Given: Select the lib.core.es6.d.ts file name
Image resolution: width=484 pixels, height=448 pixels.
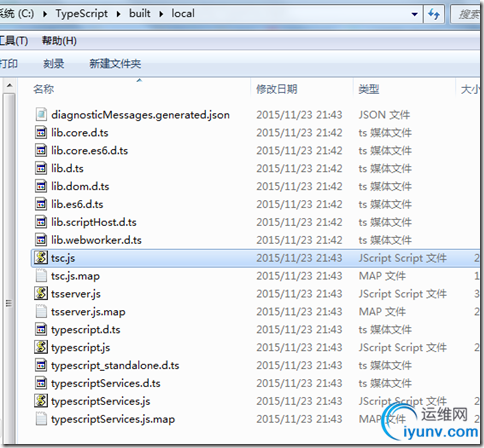Looking at the screenshot, I should 89,151.
